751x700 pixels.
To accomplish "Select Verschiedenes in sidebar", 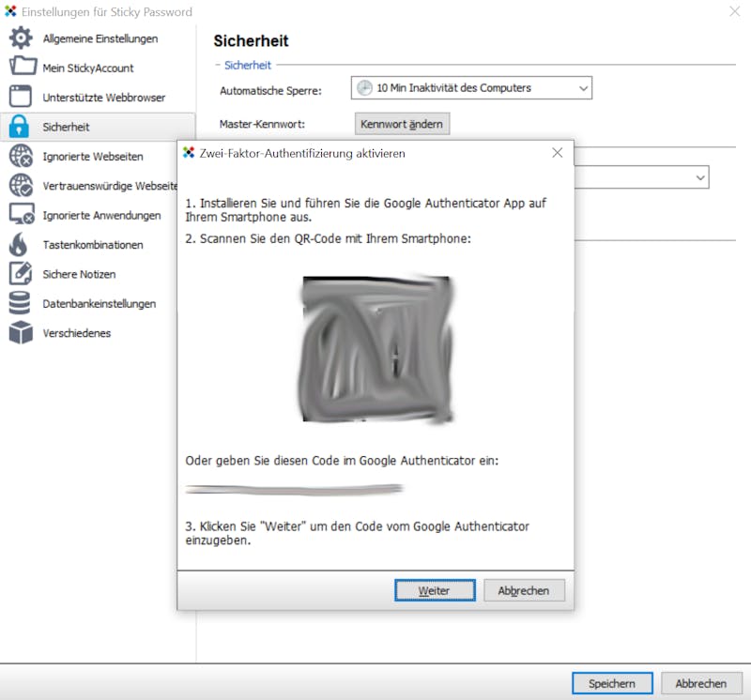I will pyautogui.click(x=77, y=333).
